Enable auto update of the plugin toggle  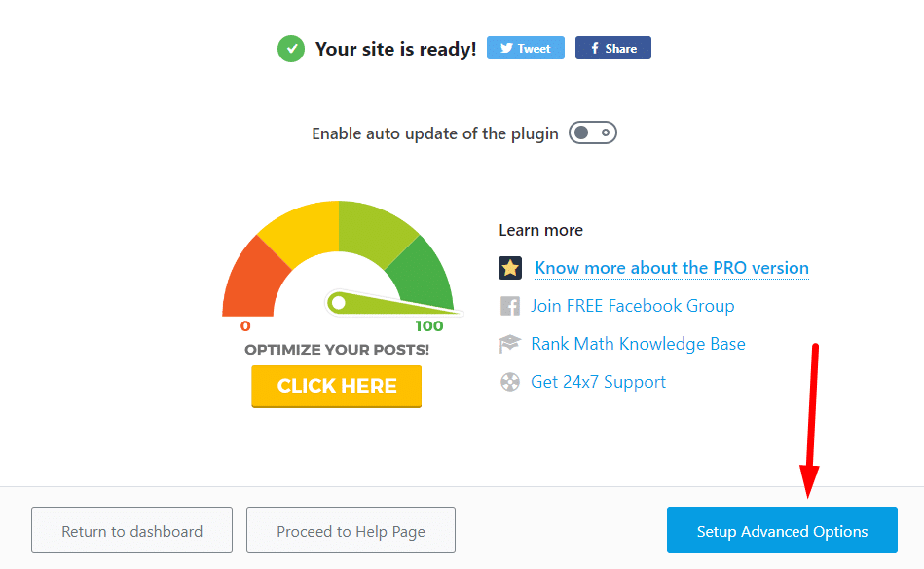(x=593, y=133)
